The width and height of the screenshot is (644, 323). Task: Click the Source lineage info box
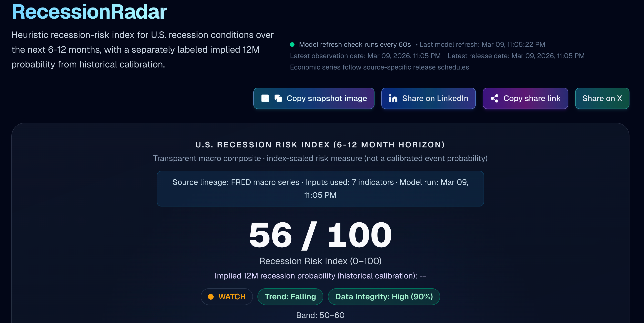point(320,189)
